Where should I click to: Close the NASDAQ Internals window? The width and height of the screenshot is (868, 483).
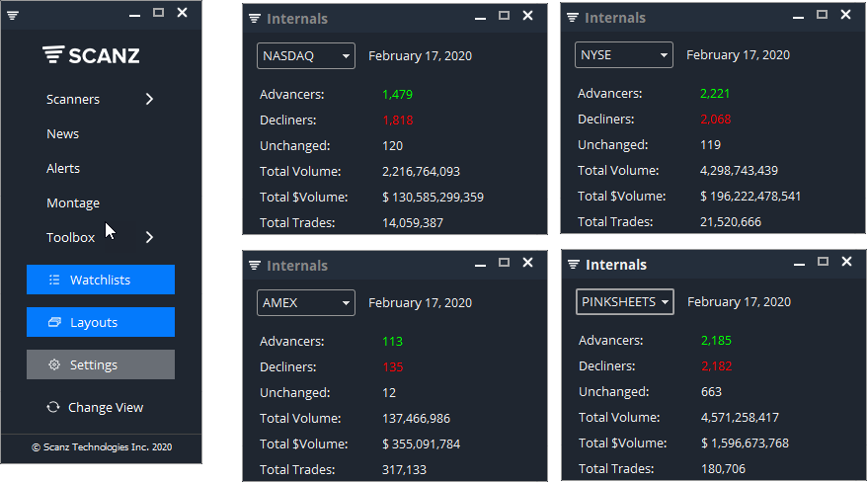coord(528,16)
